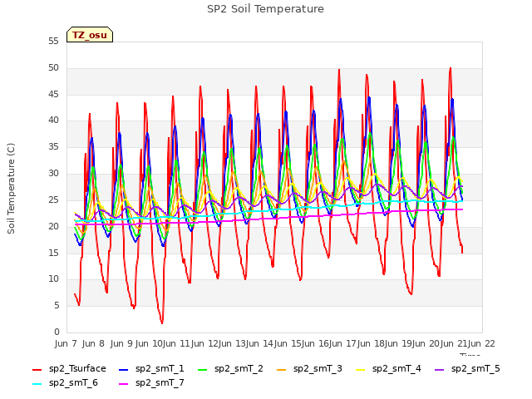Click the 0 y-axis tick label
The image size is (532, 399).
[x=57, y=332]
